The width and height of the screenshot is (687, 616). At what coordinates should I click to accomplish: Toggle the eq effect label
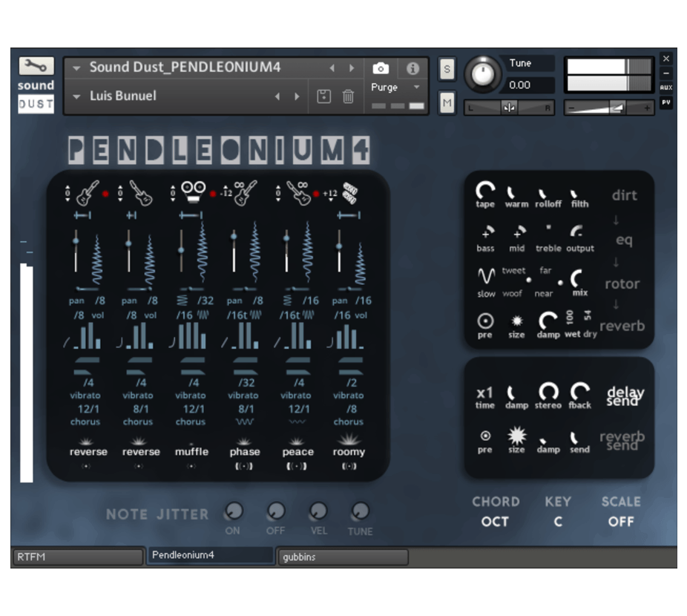pos(625,240)
